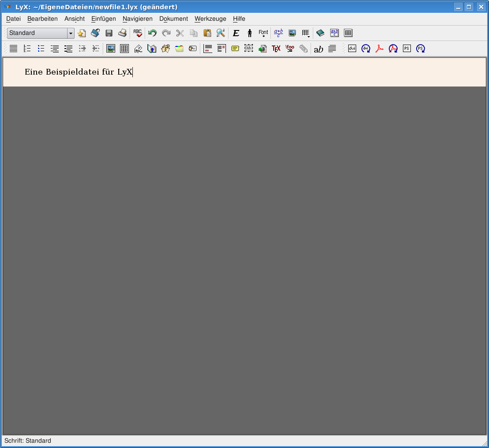
Task: Insert label with tag icon
Action: point(138,49)
